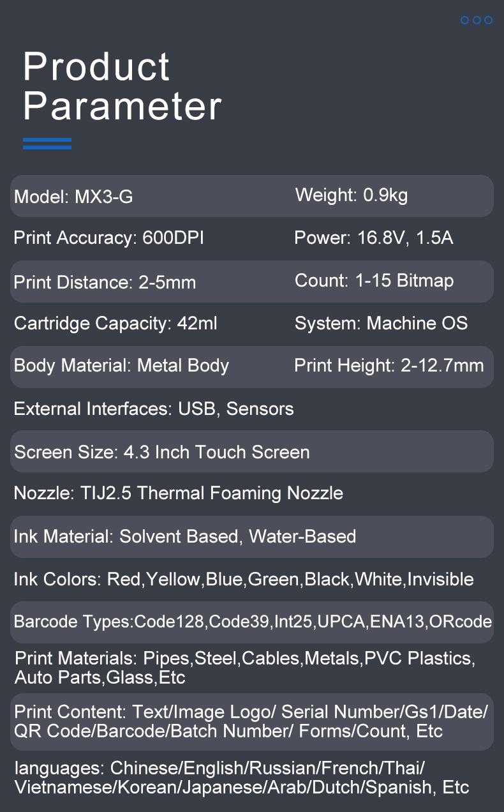This screenshot has width=504, height=812.
Task: Click the System: Machine OS entry
Action: (x=381, y=323)
